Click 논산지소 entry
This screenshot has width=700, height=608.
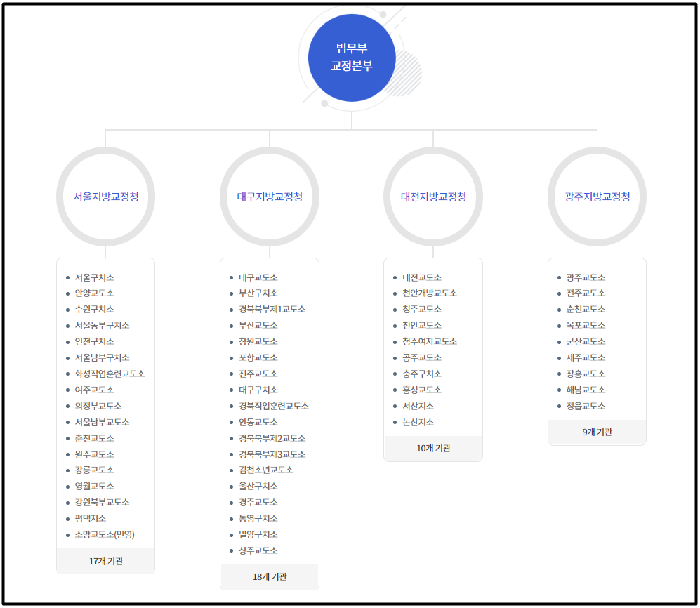[x=418, y=422]
